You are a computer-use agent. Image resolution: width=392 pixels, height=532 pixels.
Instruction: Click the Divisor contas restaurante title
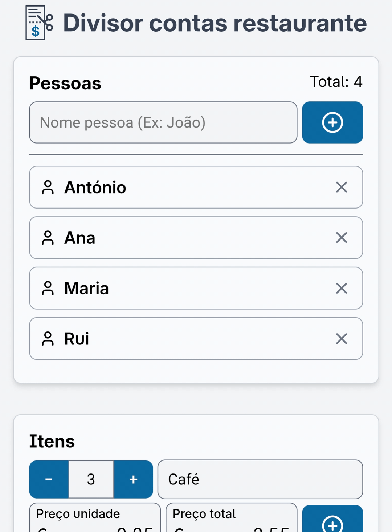click(x=215, y=23)
